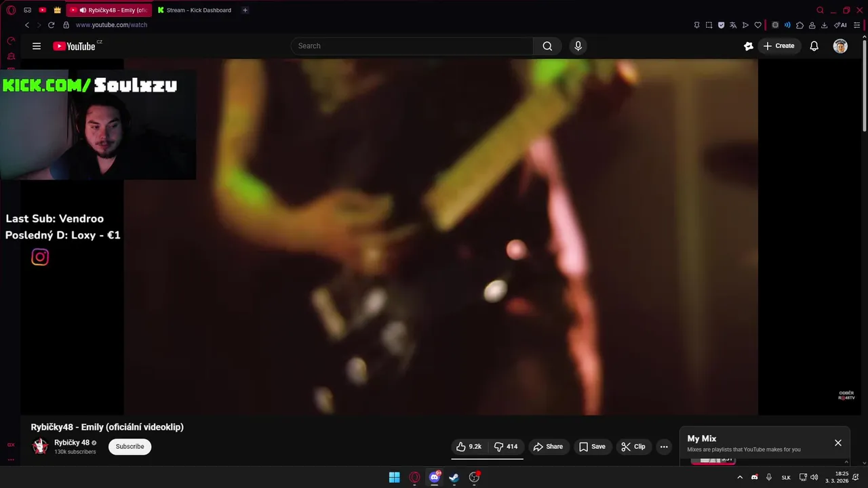Create a Clip from the video

633,447
